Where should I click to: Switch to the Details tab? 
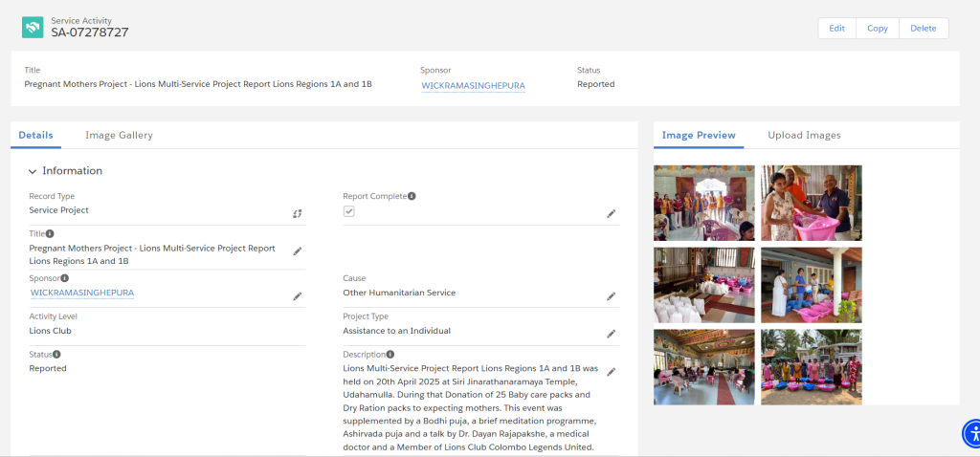coord(35,135)
